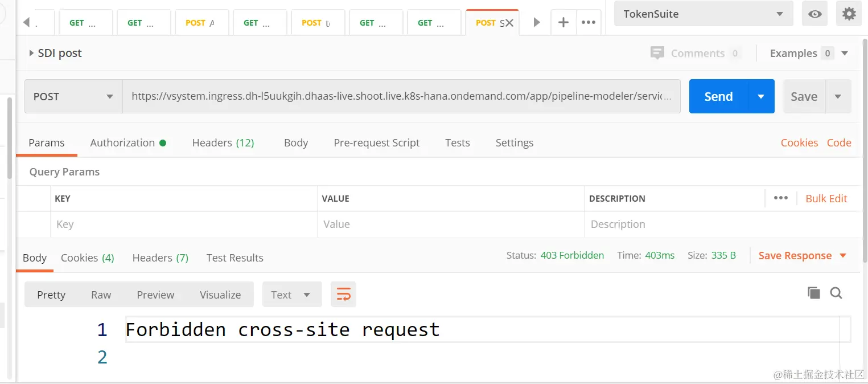
Task: Select the Params request tab
Action: (47, 142)
